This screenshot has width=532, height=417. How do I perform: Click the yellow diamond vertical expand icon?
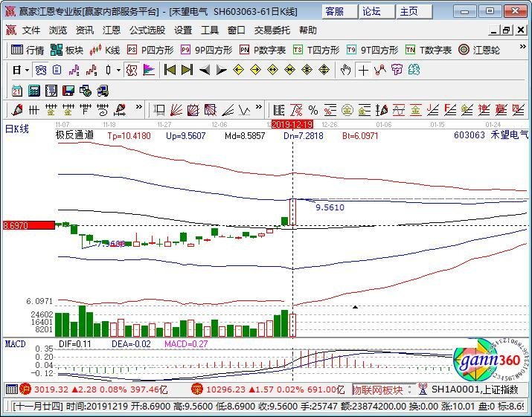click(324, 70)
